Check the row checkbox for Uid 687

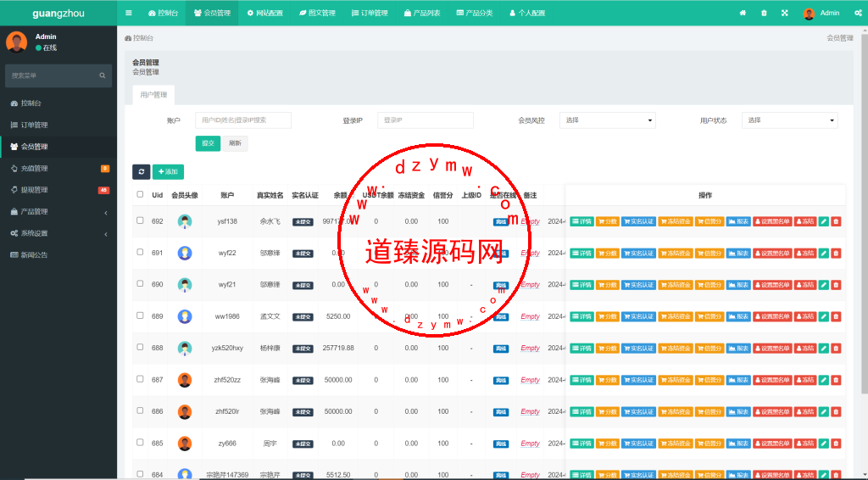point(140,379)
